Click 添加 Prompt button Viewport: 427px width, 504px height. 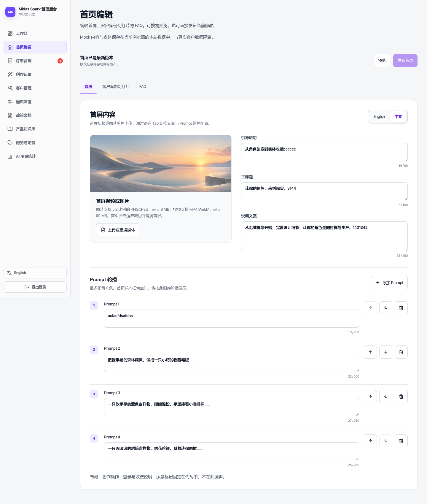(389, 283)
